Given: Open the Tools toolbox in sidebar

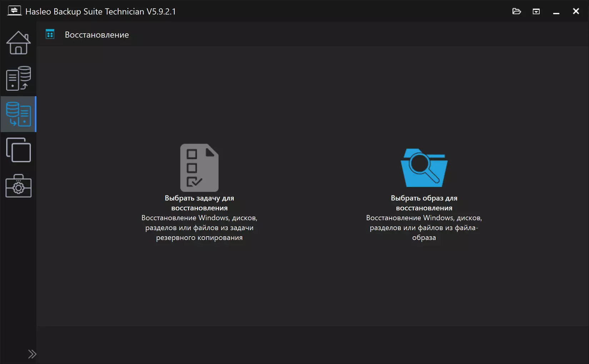Looking at the screenshot, I should tap(18, 186).
